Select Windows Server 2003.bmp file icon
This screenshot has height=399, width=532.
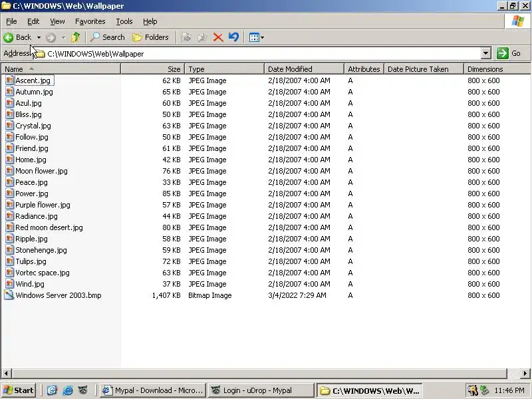pos(9,295)
